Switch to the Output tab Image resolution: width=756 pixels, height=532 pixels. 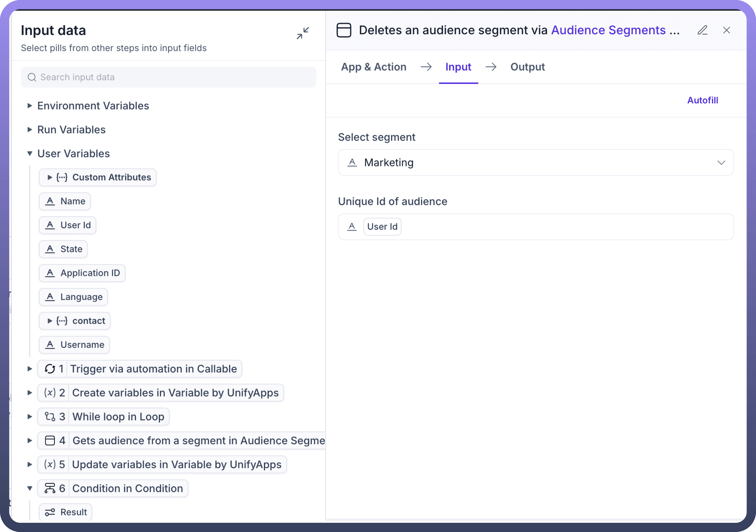(x=527, y=67)
